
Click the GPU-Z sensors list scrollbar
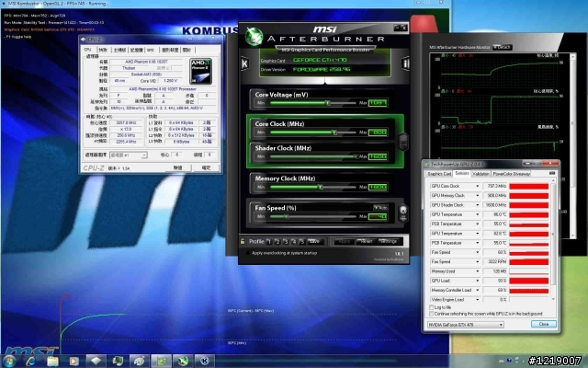(553, 241)
